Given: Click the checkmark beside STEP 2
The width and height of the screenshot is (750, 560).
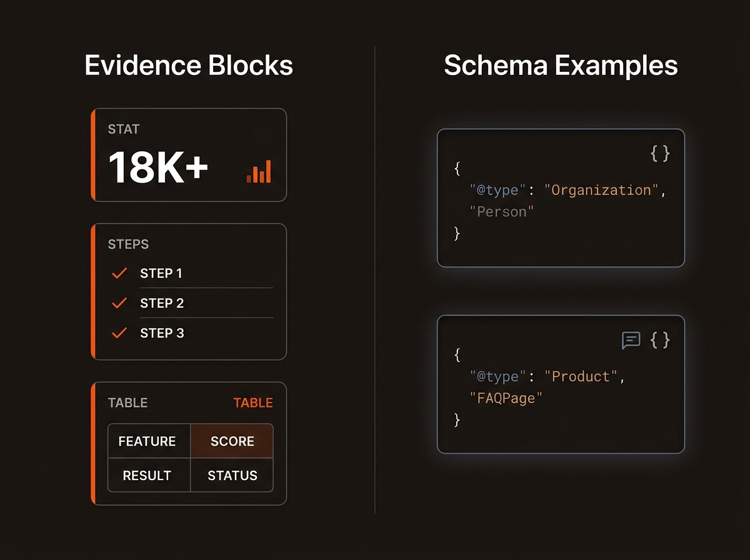Looking at the screenshot, I should pyautogui.click(x=119, y=303).
